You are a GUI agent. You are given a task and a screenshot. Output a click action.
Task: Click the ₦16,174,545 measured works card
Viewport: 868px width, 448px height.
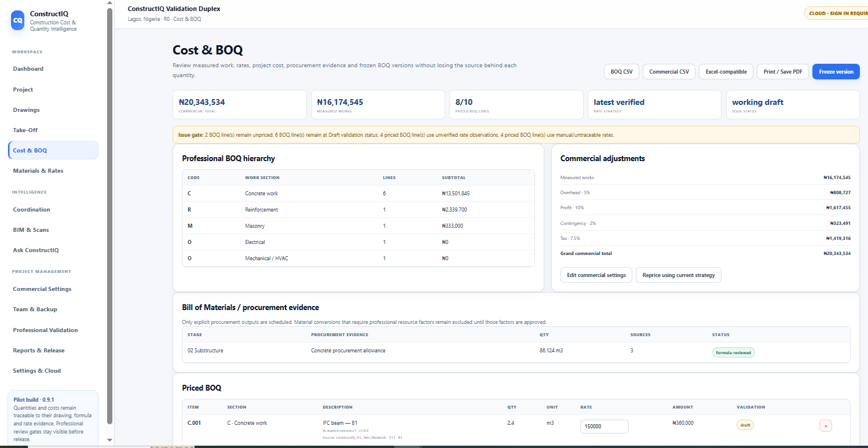pyautogui.click(x=378, y=104)
